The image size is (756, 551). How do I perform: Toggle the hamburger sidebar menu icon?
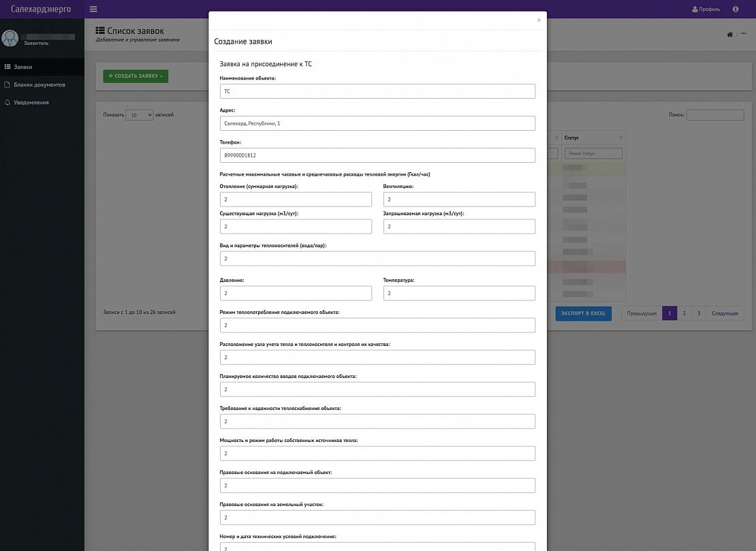93,9
